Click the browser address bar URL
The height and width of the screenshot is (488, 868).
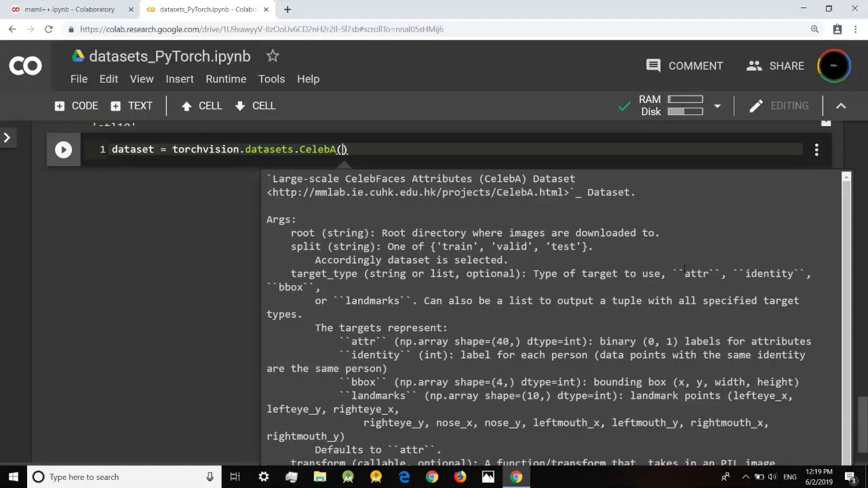tap(262, 29)
